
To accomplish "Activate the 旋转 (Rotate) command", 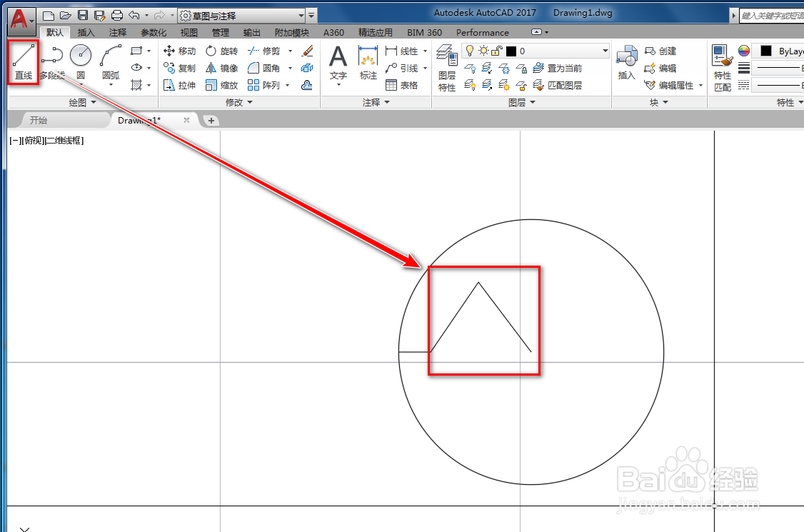I will [x=221, y=51].
